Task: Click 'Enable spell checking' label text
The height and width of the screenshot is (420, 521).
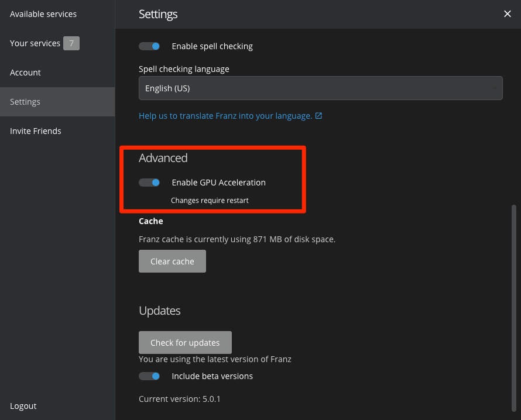Action: tap(212, 46)
